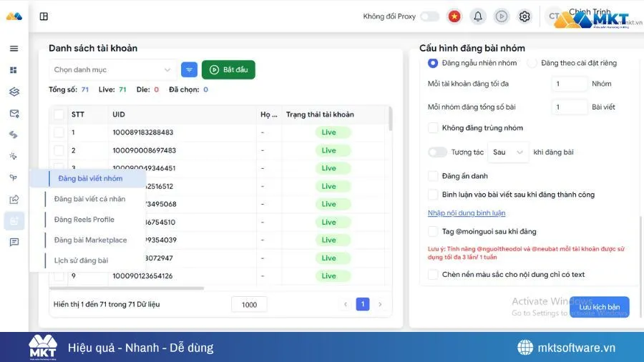Toggle the panel layout icon
Image resolution: width=644 pixels, height=362 pixels.
pos(44,16)
